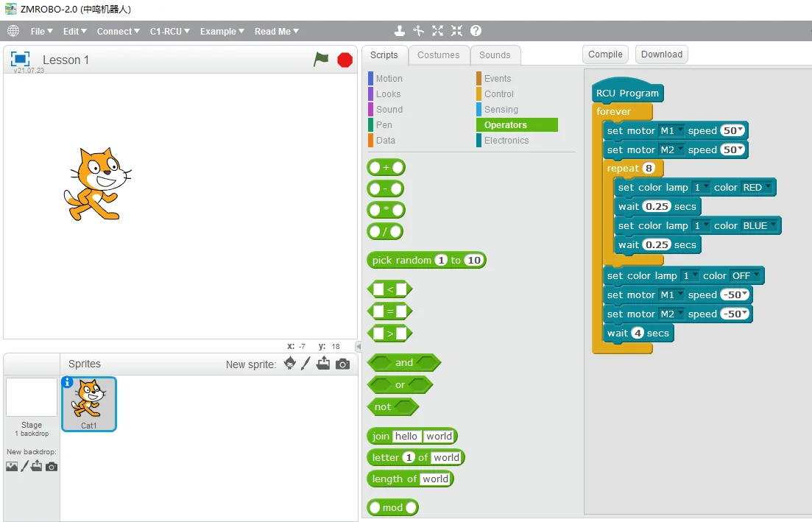Select the scissors delete tool
This screenshot has width=812, height=522.
click(419, 31)
